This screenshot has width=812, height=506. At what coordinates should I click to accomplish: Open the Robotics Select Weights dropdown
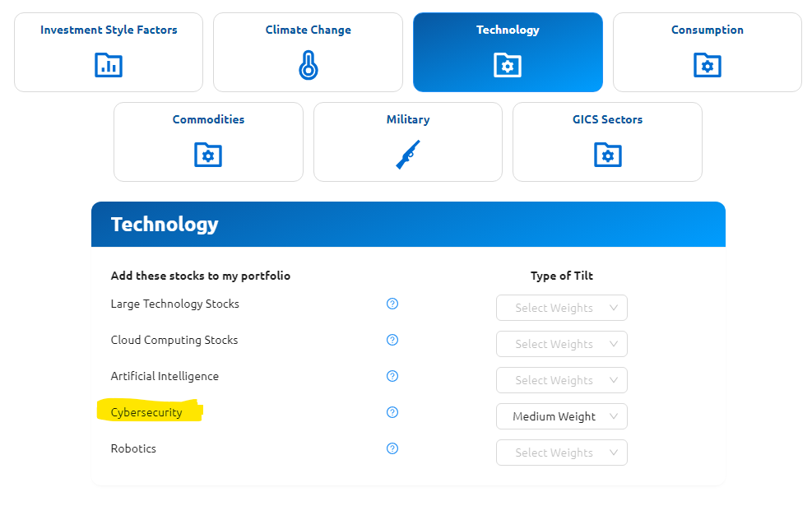(x=562, y=453)
